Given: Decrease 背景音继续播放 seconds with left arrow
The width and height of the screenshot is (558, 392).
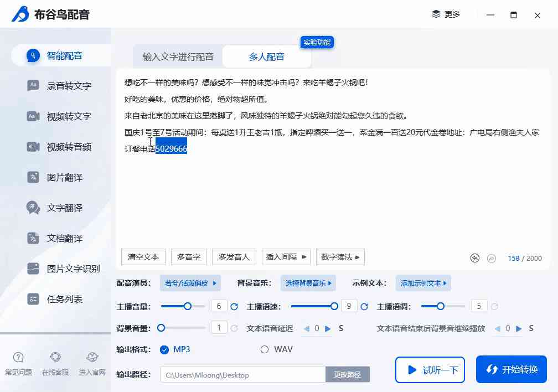Looking at the screenshot, I should coord(498,329).
